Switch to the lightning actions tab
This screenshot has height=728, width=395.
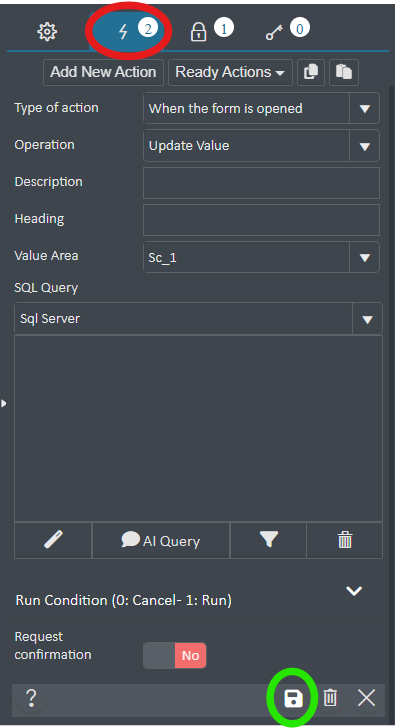pos(129,31)
